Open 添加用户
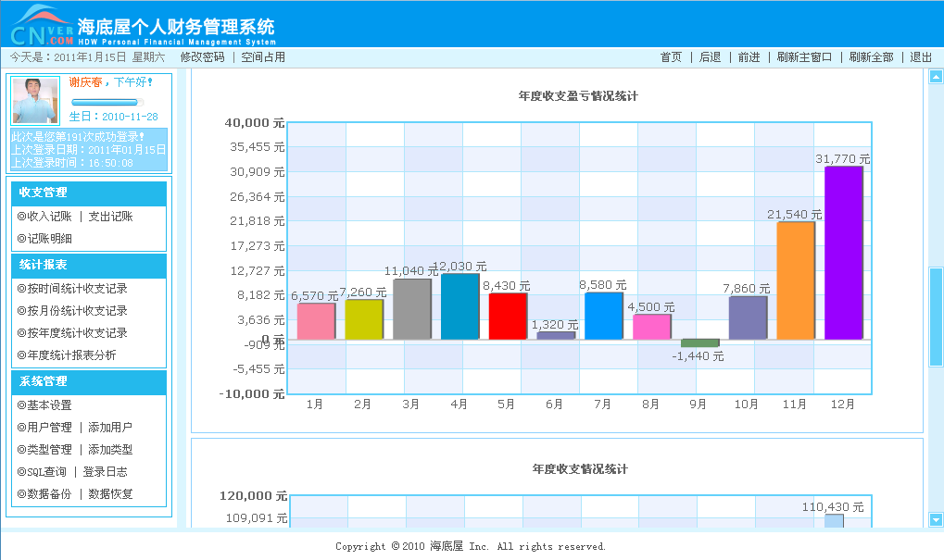Screen dimensions: 944x560 pos(111,427)
